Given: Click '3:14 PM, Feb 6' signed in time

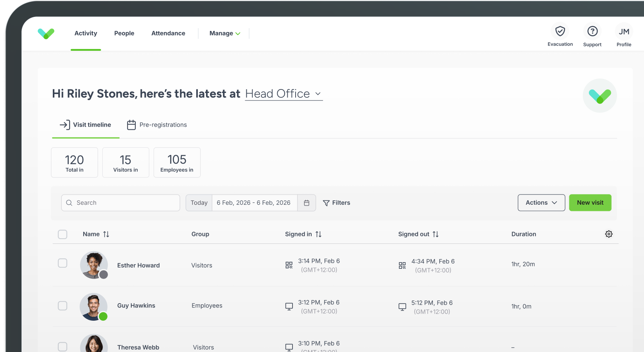Looking at the screenshot, I should 319,261.
